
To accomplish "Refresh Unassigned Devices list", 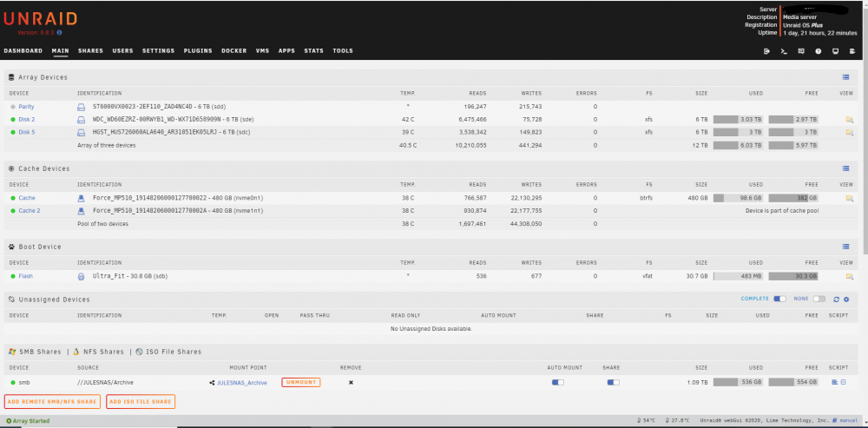I will pos(837,299).
